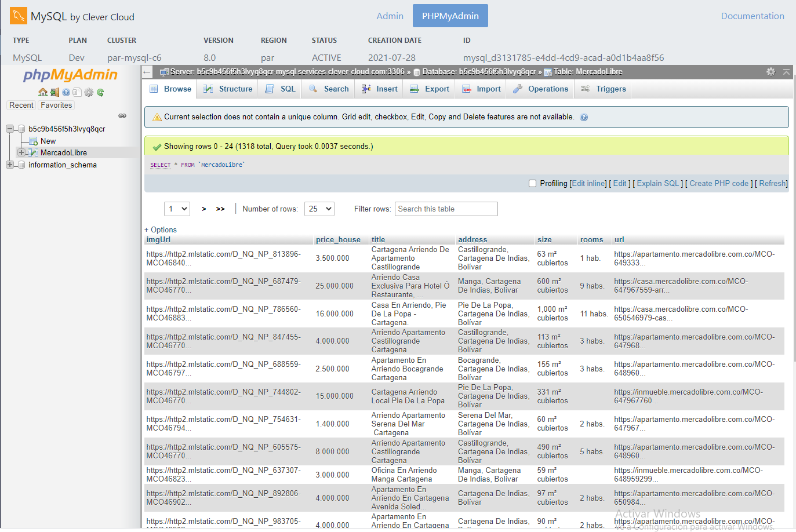The height and width of the screenshot is (532, 796).
Task: Reload the navigation panel with the green arrow
Action: click(x=100, y=92)
